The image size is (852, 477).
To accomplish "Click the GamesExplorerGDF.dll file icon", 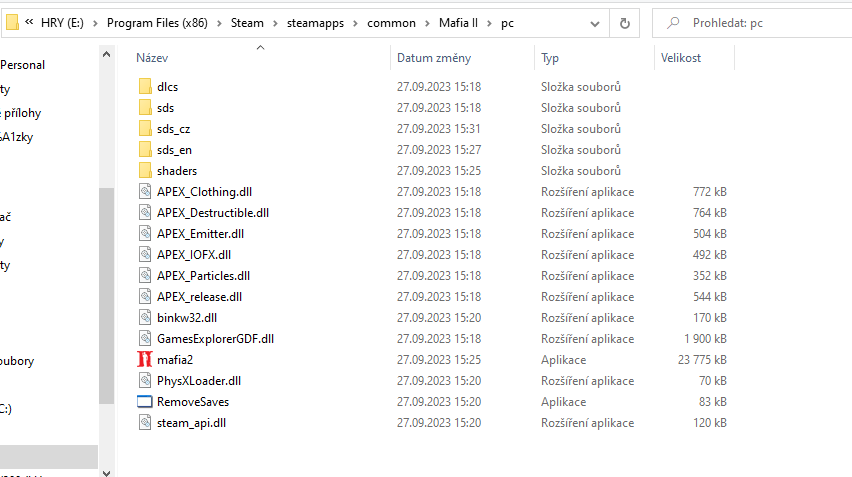I will pyautogui.click(x=145, y=338).
